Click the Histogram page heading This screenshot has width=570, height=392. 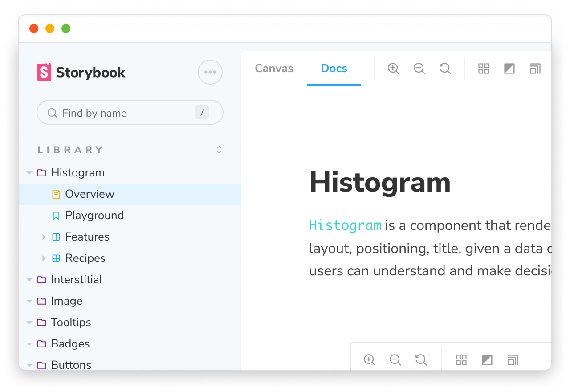click(x=380, y=182)
